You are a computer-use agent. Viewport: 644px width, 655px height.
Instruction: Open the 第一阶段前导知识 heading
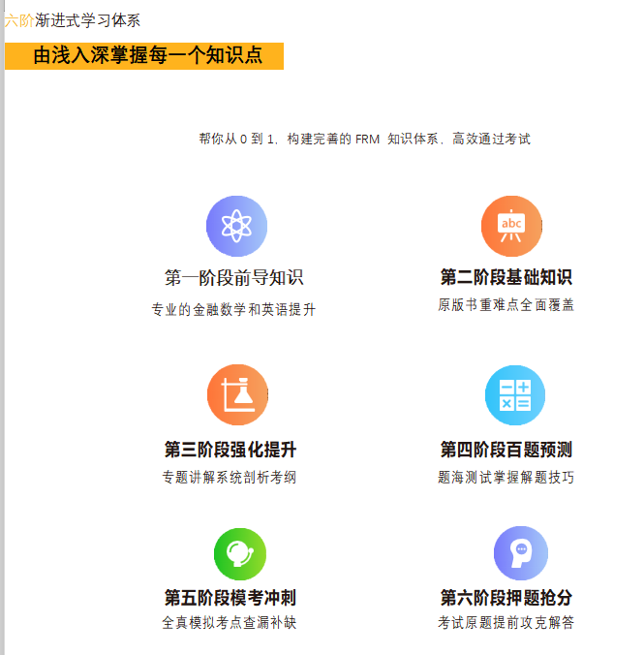pos(233,278)
